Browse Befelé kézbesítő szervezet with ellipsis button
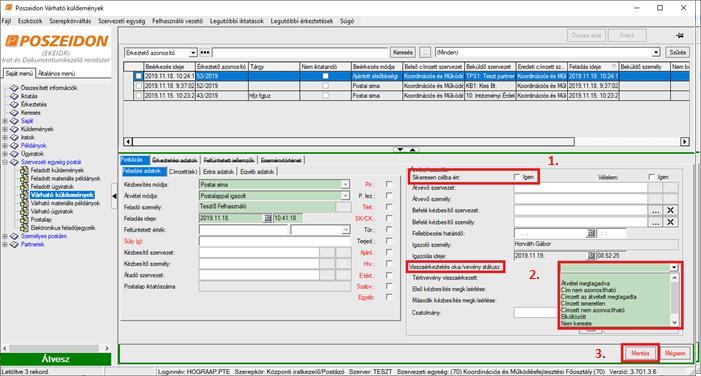Image resolution: width=701 pixels, height=376 pixels. click(655, 210)
